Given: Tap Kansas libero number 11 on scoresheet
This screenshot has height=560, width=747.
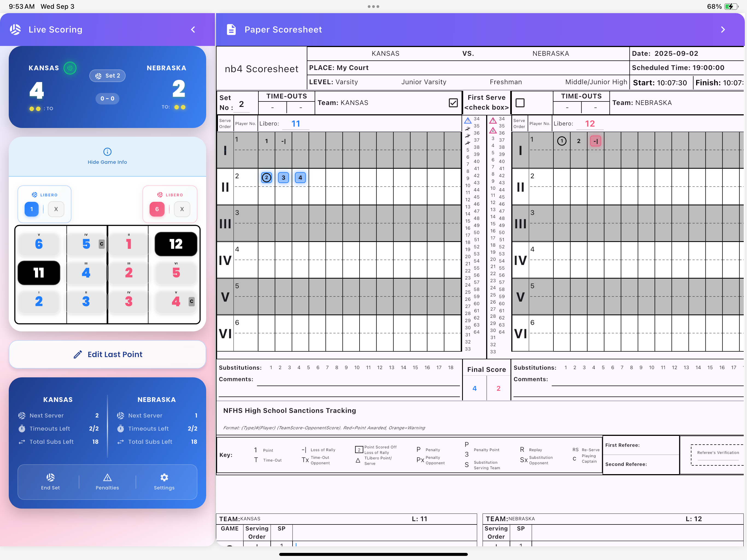Looking at the screenshot, I should (x=296, y=124).
